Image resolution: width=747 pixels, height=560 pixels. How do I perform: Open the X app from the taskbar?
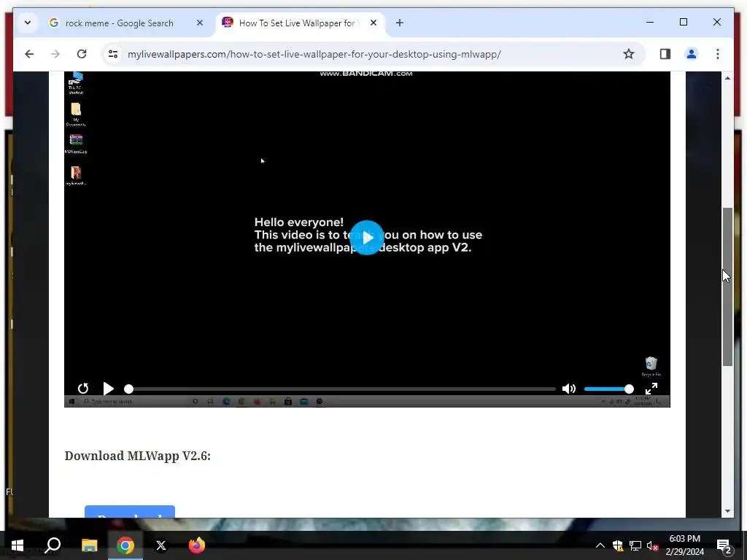pyautogui.click(x=161, y=545)
